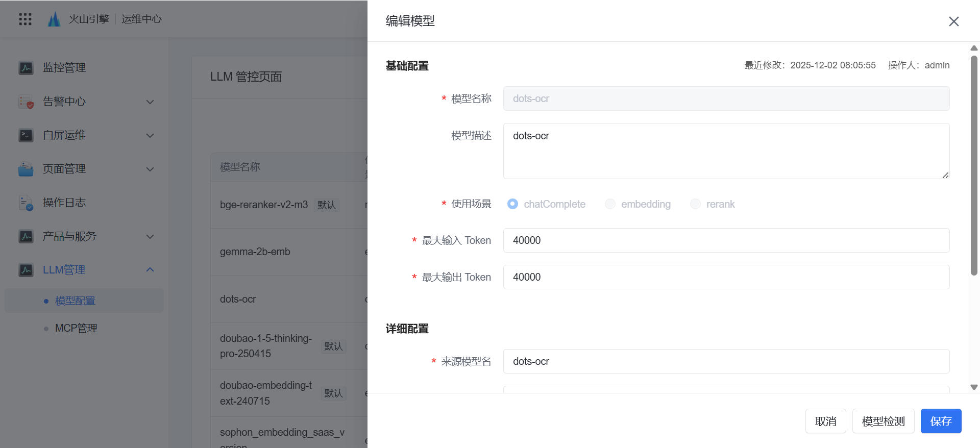Select 模型配置 submenu item
This screenshot has width=980, height=448.
(84, 301)
